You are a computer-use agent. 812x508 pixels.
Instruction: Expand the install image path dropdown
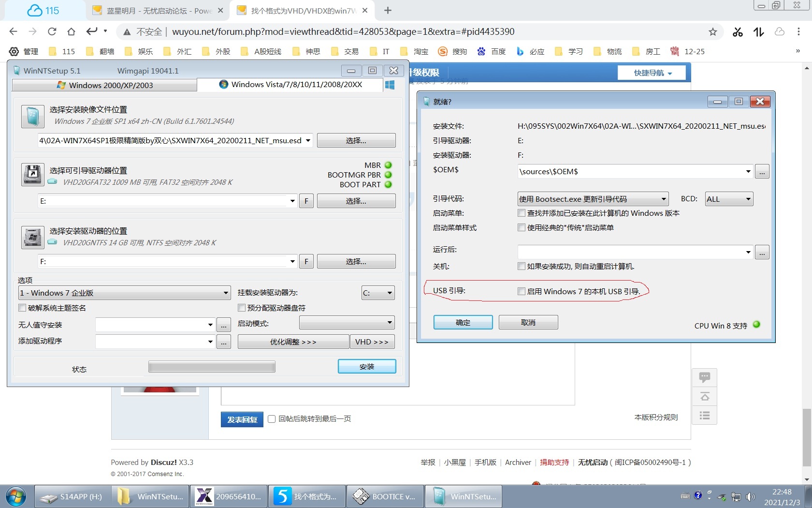(x=308, y=141)
